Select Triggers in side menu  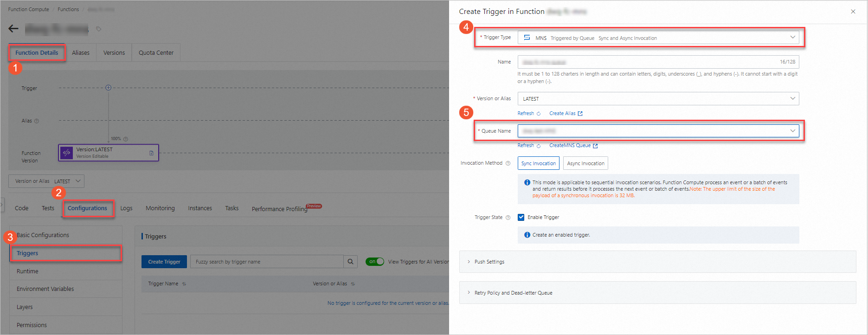click(x=66, y=253)
